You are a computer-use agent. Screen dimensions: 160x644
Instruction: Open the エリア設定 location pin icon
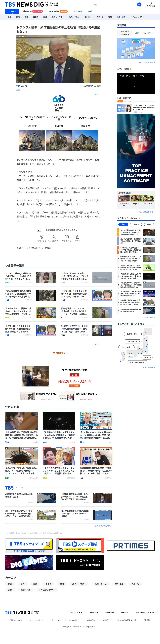151,3
